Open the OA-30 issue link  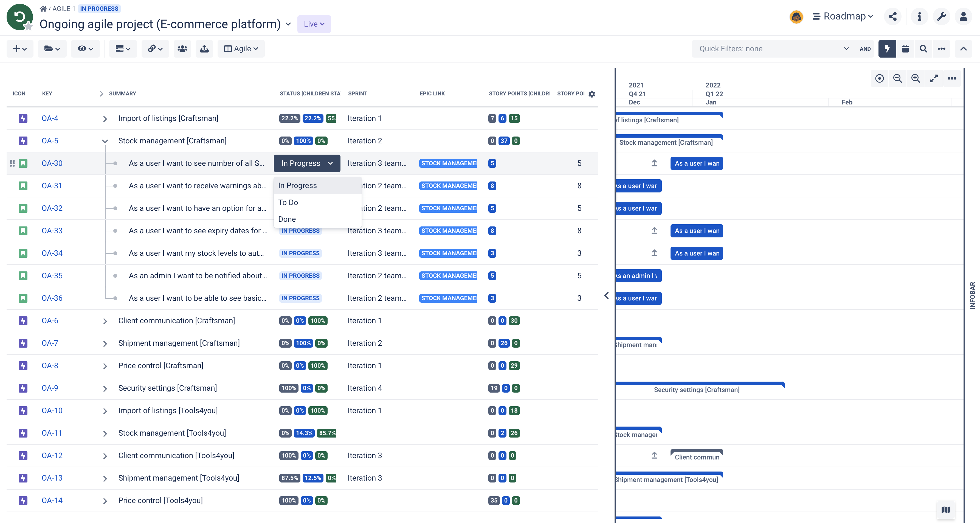[x=52, y=163]
